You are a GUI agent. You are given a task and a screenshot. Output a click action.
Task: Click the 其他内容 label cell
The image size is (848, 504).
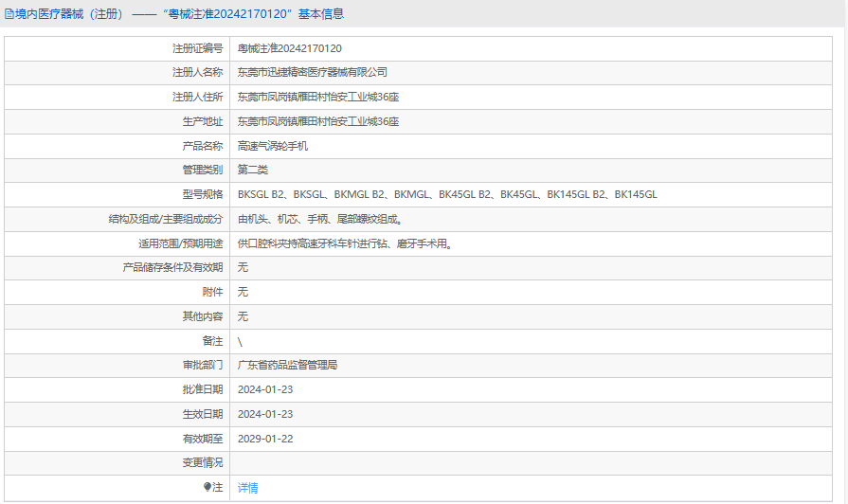117,316
